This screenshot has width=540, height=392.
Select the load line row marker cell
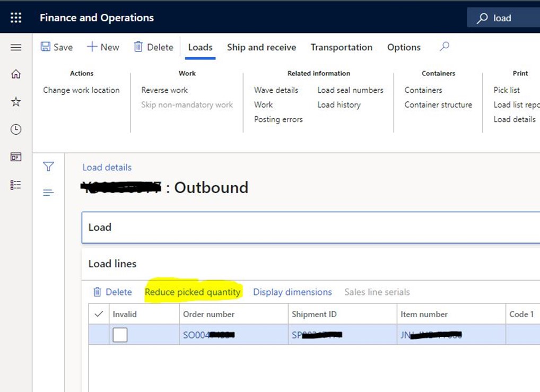(x=99, y=335)
